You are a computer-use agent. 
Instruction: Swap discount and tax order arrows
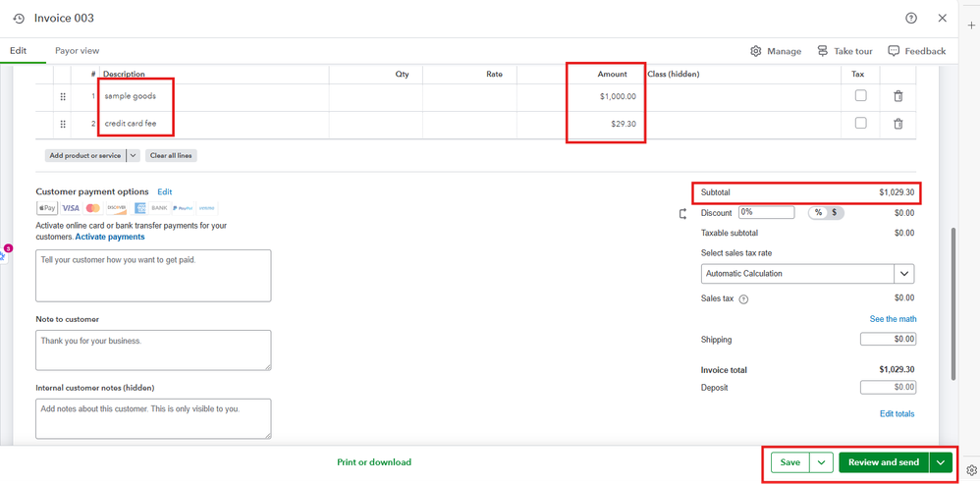[x=682, y=214]
